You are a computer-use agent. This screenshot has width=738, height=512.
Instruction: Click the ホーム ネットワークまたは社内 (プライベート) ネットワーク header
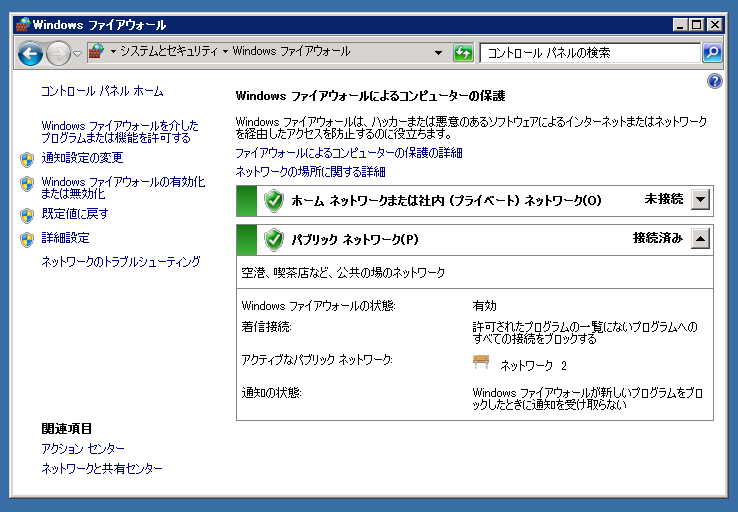[446, 201]
